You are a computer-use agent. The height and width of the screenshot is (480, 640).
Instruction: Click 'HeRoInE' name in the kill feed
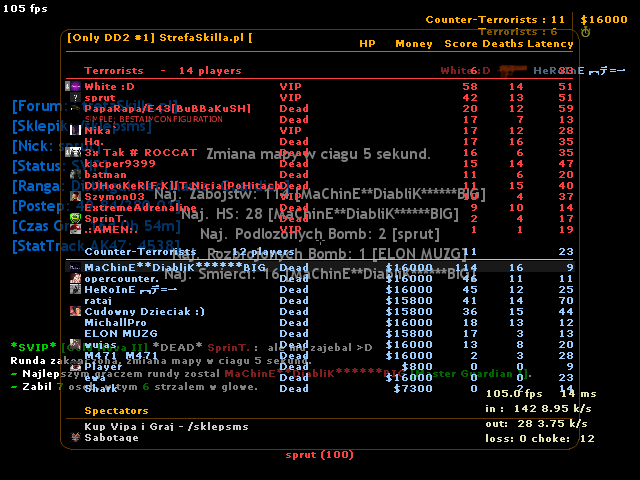[559, 71]
